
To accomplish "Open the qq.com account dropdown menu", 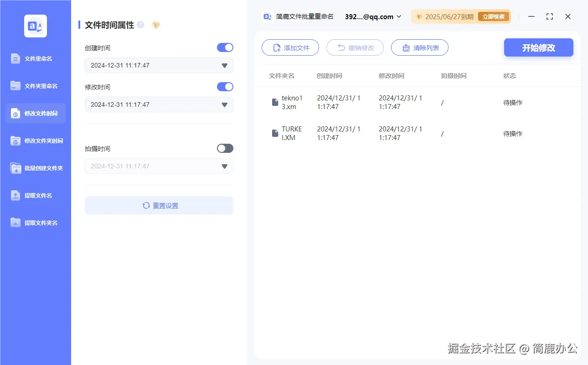I will coord(373,16).
